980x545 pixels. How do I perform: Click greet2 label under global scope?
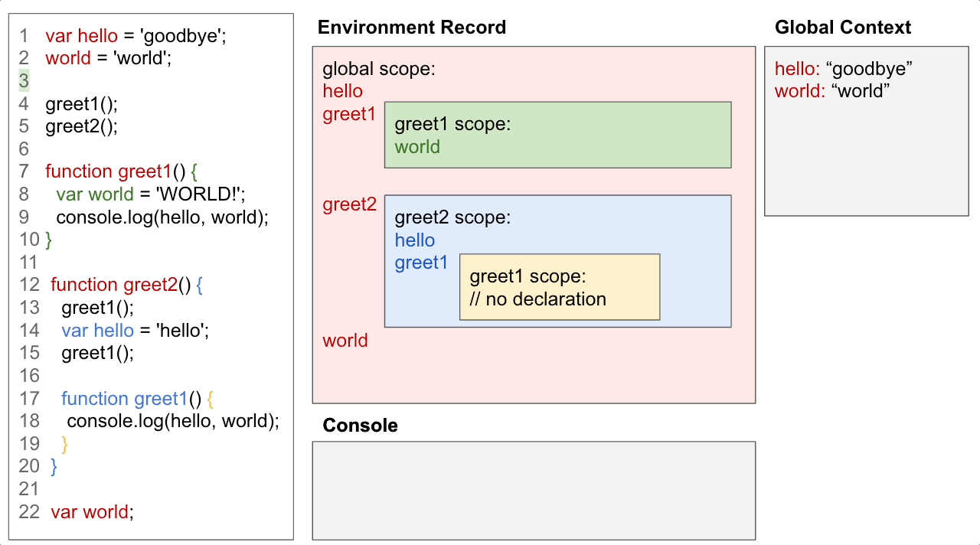pos(350,204)
